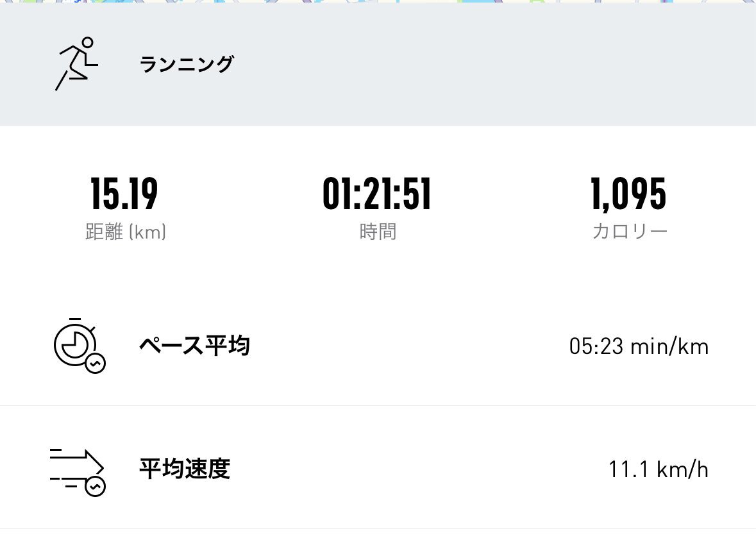This screenshot has height=547, width=756.
Task: Tap the small badge on stopwatch icon
Action: 95,363
